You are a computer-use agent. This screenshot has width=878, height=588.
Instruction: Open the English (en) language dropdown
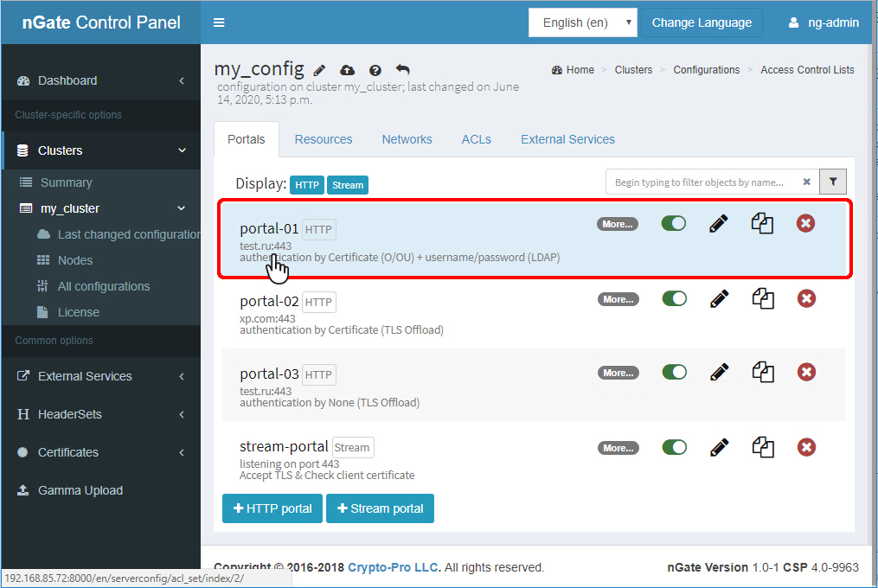click(x=582, y=22)
